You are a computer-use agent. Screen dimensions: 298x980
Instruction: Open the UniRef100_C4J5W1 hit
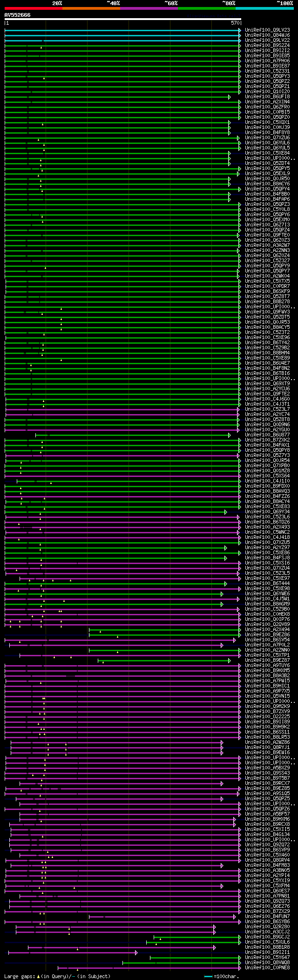click(267, 599)
